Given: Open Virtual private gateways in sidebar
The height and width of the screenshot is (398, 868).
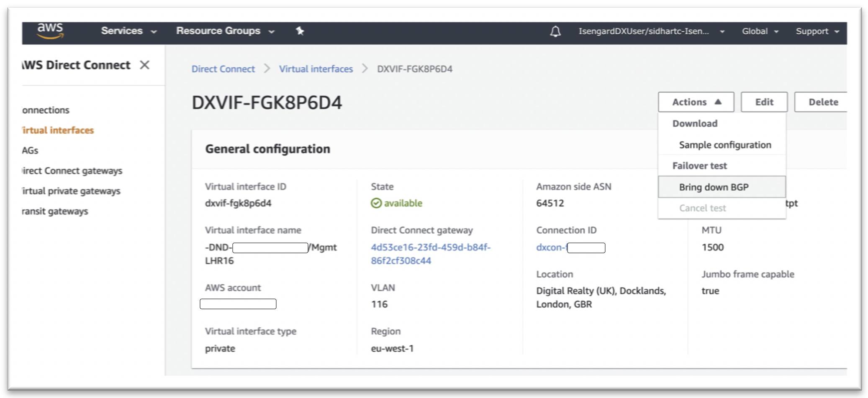Looking at the screenshot, I should pyautogui.click(x=71, y=191).
